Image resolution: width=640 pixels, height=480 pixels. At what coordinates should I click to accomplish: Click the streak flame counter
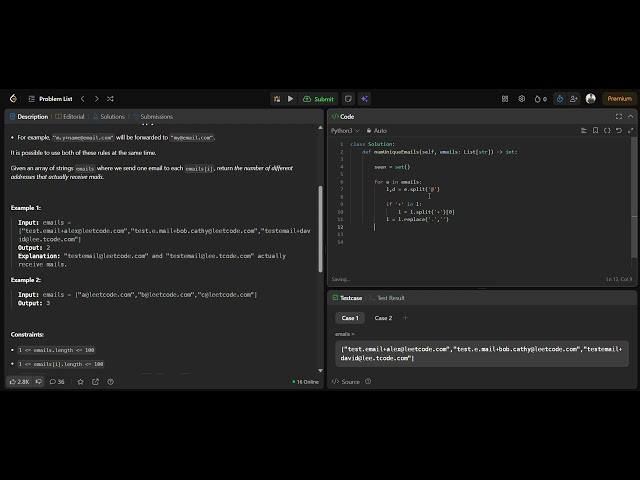tap(540, 99)
